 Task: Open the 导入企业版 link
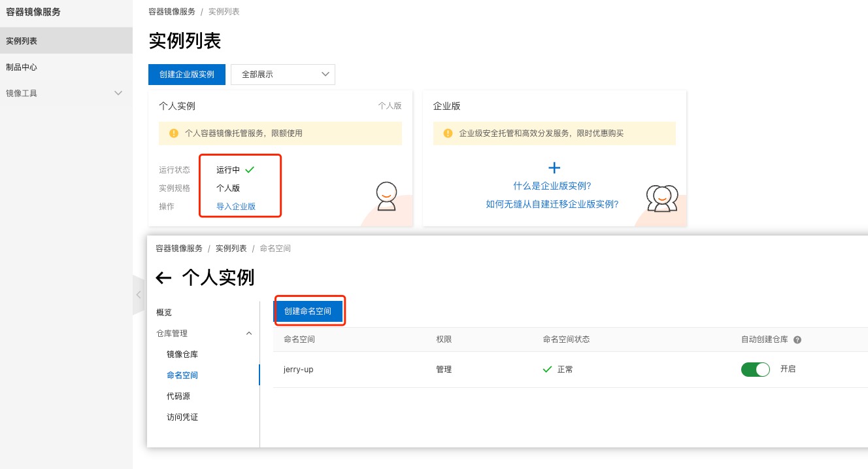click(x=236, y=206)
